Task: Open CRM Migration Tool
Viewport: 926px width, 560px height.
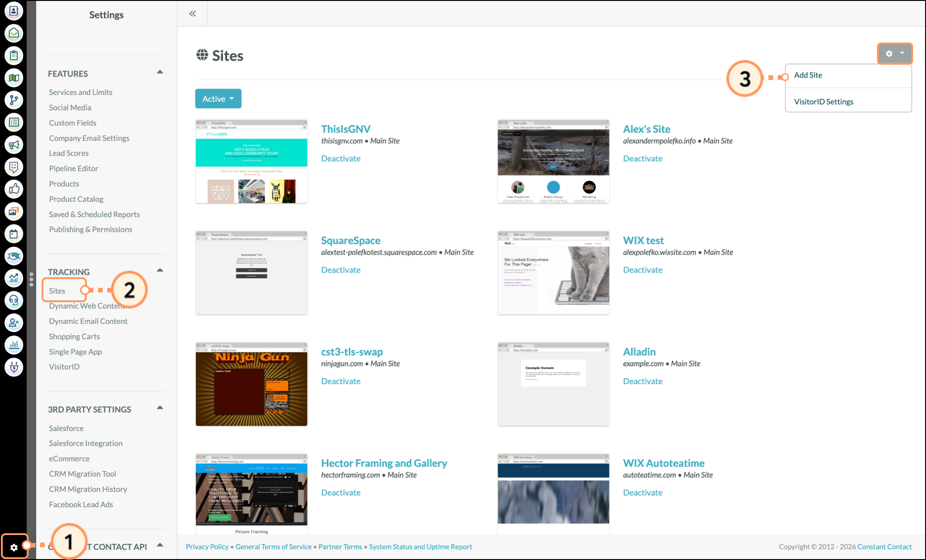Action: [82, 474]
